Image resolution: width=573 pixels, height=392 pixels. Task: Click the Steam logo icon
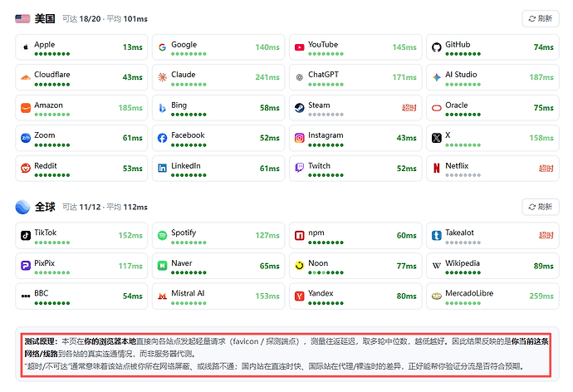(299, 108)
